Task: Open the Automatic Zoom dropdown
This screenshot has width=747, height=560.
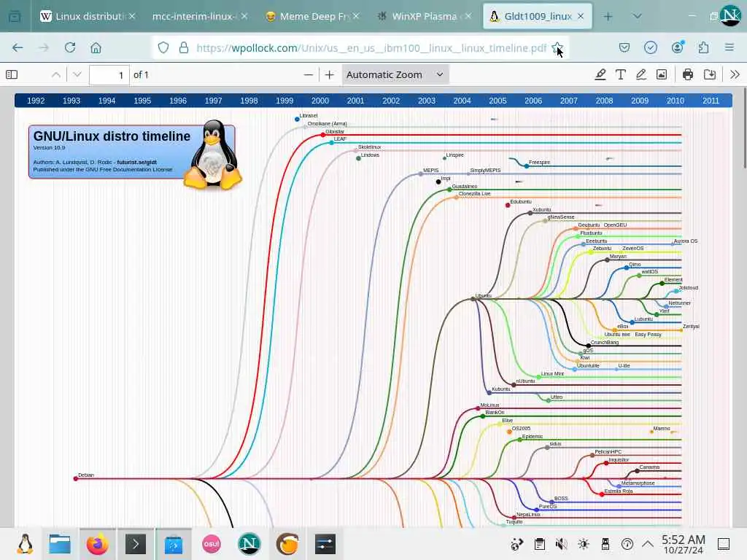Action: tap(395, 75)
